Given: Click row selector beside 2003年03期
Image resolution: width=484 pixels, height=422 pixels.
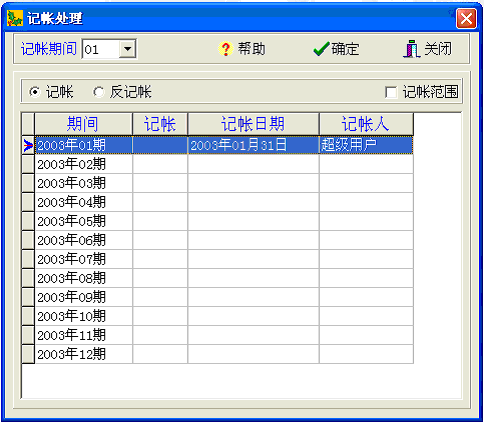Looking at the screenshot, I should 28,183.
